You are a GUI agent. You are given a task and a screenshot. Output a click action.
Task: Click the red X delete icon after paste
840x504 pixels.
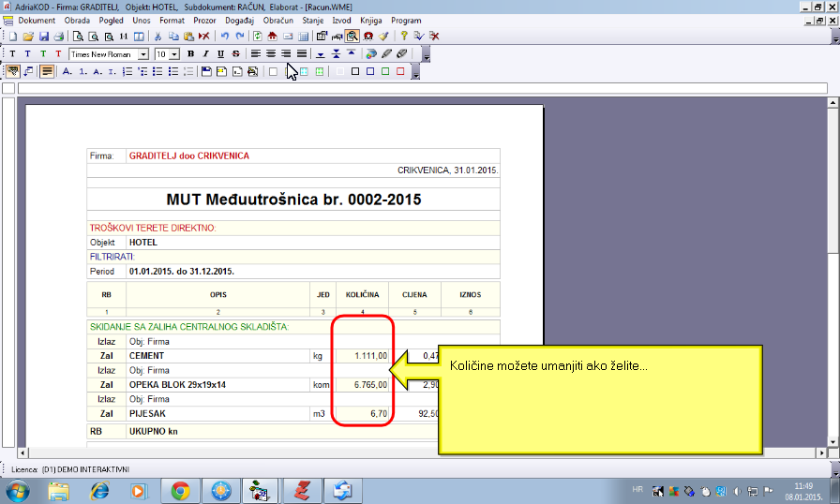click(x=203, y=37)
